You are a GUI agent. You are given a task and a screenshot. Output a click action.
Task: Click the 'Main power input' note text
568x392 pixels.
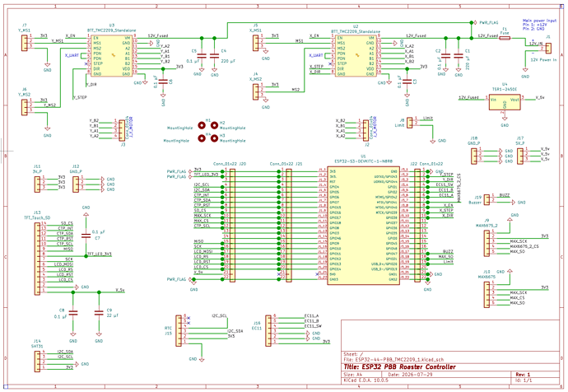tap(539, 21)
